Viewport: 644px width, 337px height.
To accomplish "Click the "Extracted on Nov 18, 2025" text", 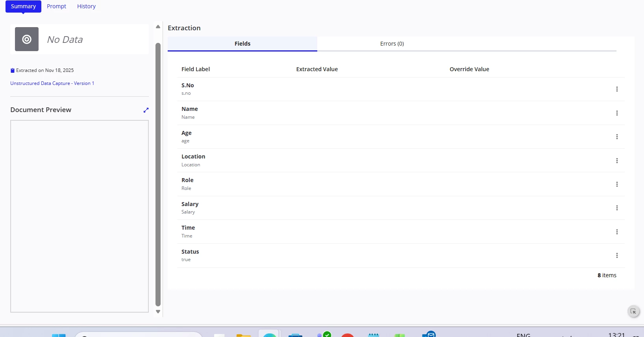I will click(45, 70).
